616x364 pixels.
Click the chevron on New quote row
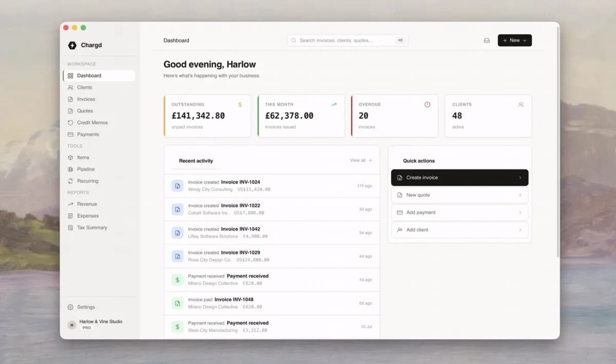[x=520, y=195]
